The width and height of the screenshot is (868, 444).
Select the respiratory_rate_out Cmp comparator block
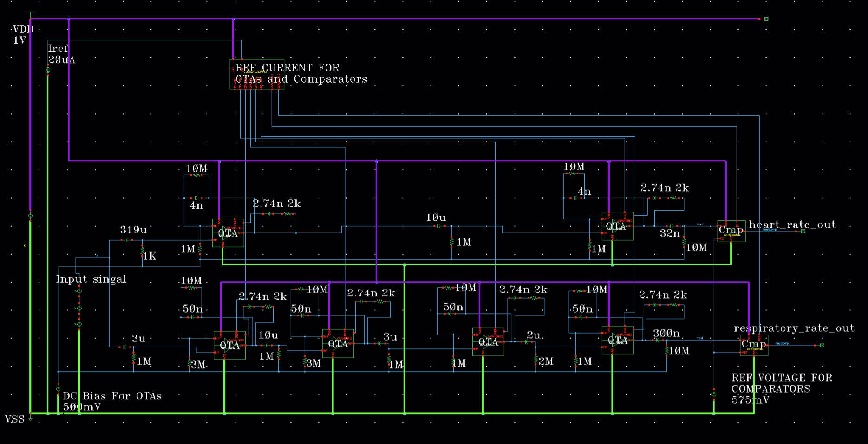click(753, 345)
